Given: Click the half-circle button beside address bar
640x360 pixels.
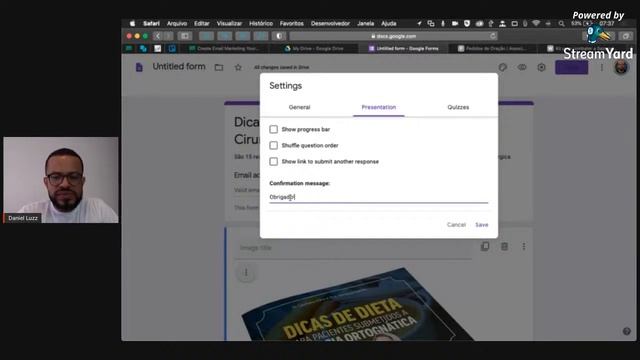Looking at the screenshot, I should 279,36.
